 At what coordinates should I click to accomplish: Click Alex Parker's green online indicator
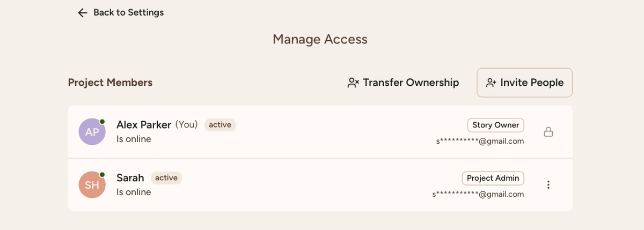point(102,122)
